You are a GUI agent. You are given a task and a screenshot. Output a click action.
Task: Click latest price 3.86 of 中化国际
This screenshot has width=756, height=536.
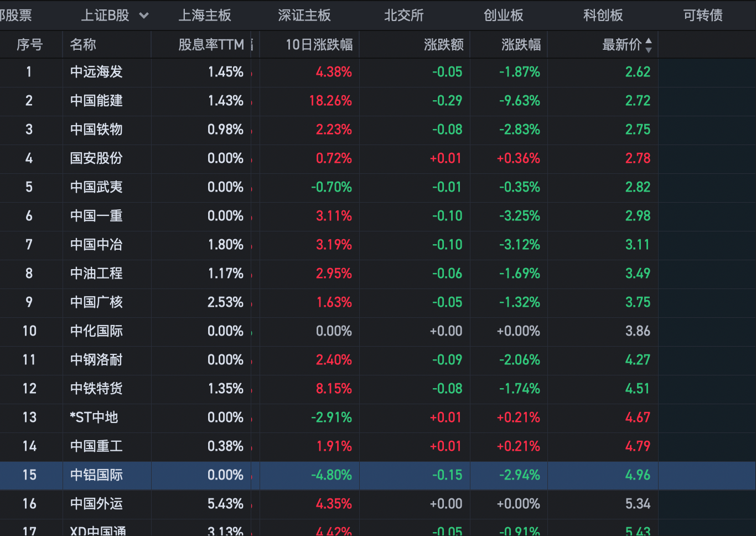638,331
